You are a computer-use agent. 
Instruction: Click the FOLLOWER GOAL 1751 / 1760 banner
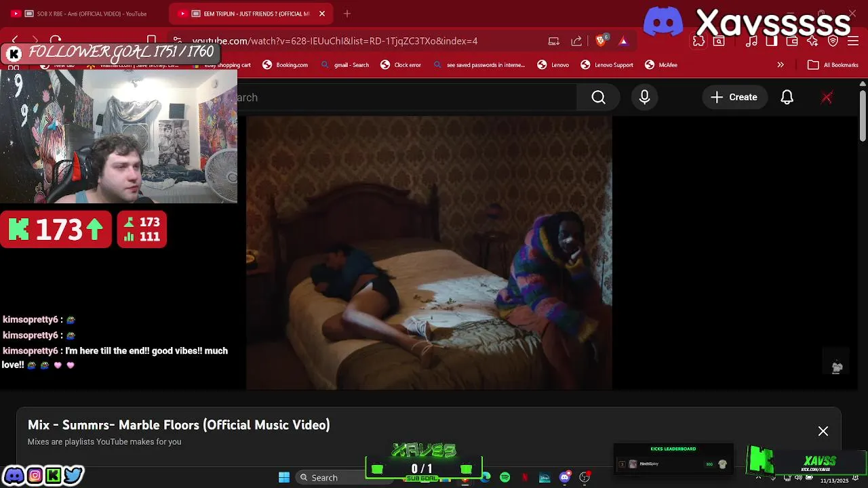point(110,53)
